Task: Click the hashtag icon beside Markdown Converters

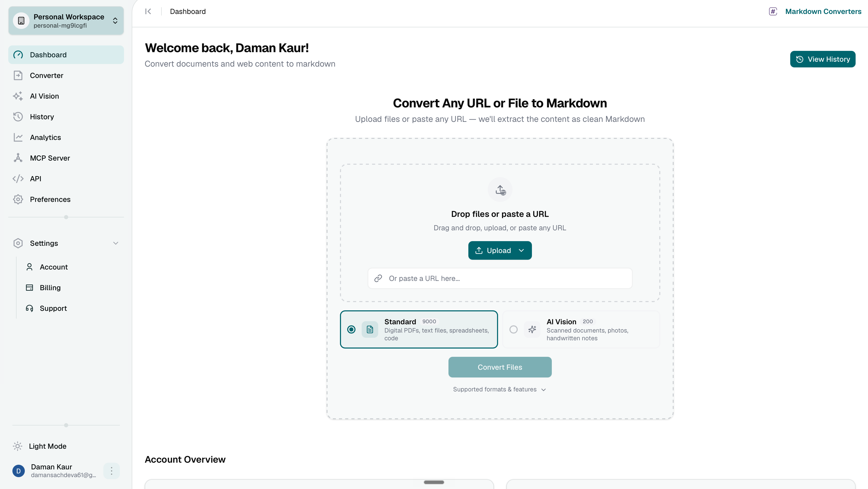Action: [773, 11]
